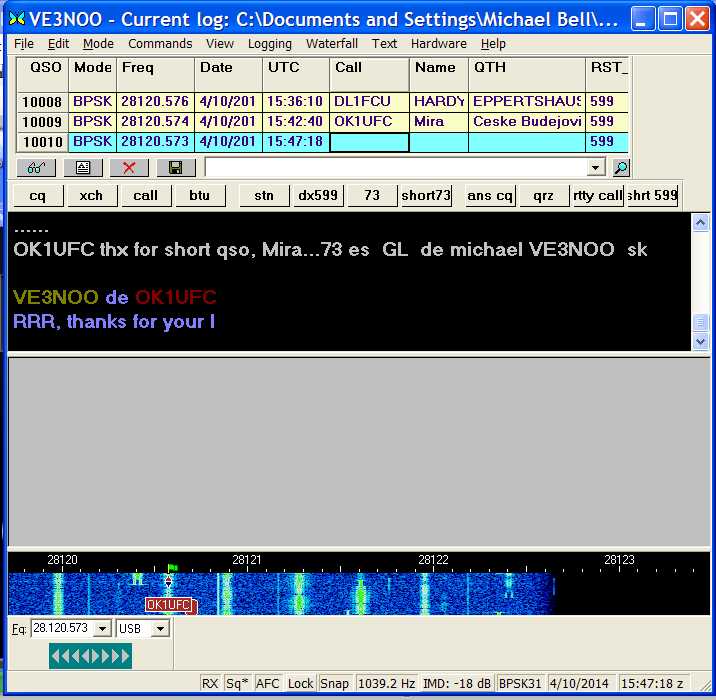This screenshot has height=700, width=716.
Task: Click the empty Call field in QSO 10010
Action: coord(369,142)
